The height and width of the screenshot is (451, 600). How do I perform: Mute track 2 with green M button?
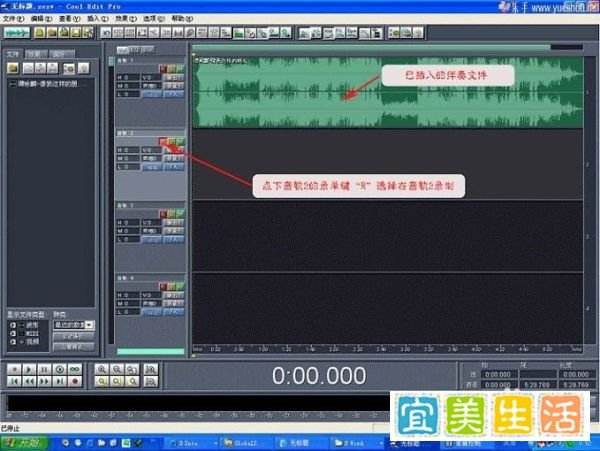[x=180, y=142]
